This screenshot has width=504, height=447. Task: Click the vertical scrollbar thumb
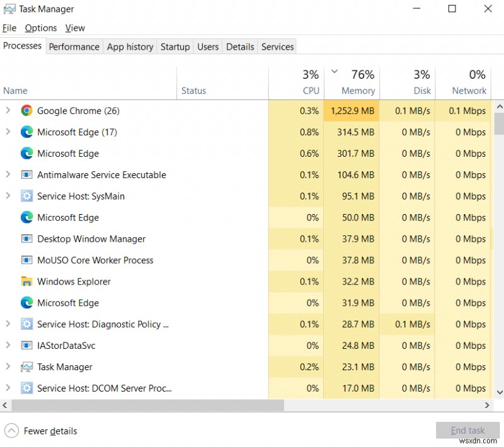pyautogui.click(x=499, y=124)
